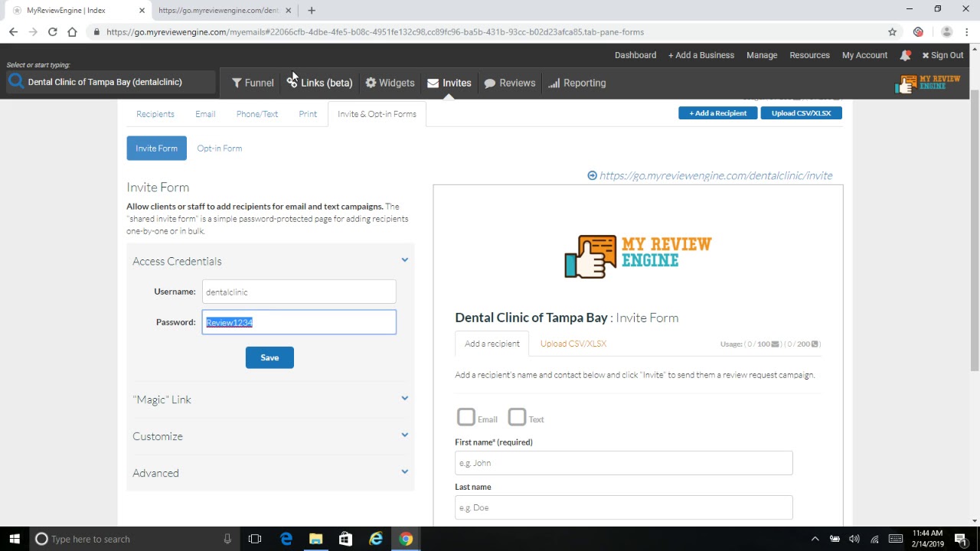
Task: Click the notifications bell icon
Action: [x=905, y=55]
